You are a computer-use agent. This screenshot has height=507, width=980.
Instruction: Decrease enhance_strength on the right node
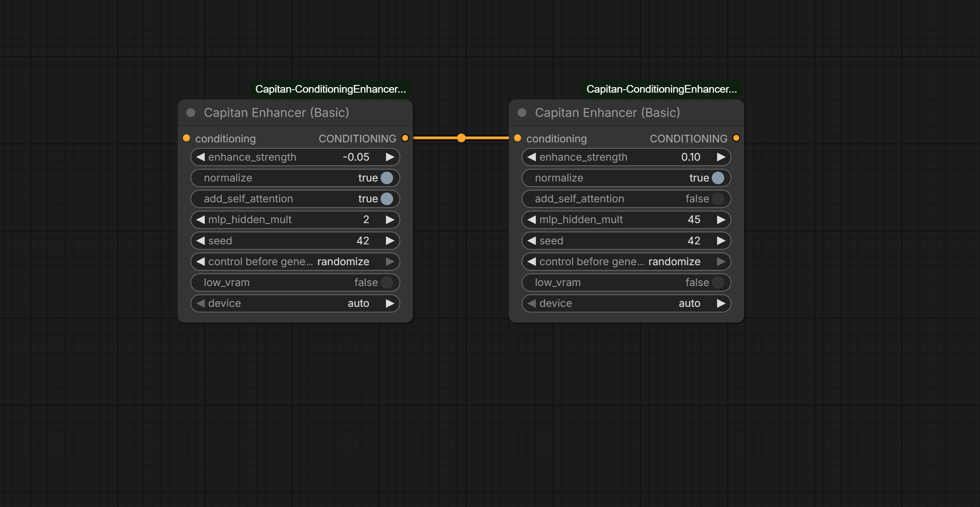531,157
